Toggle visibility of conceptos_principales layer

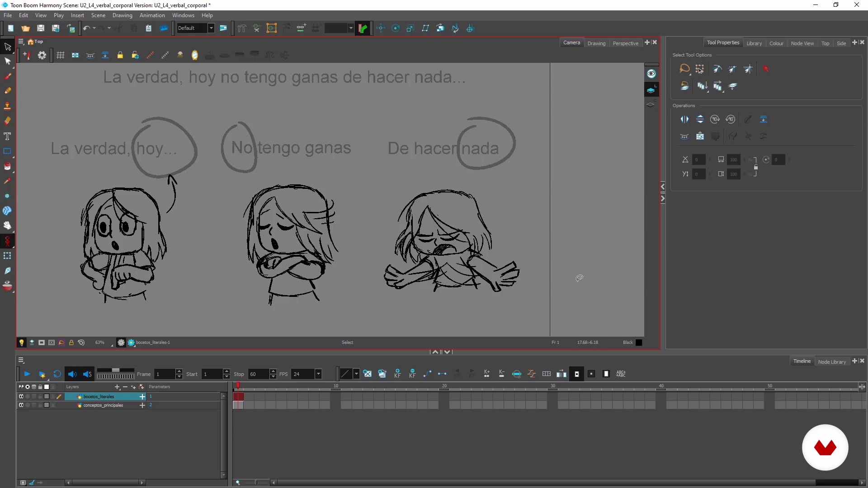(21, 405)
